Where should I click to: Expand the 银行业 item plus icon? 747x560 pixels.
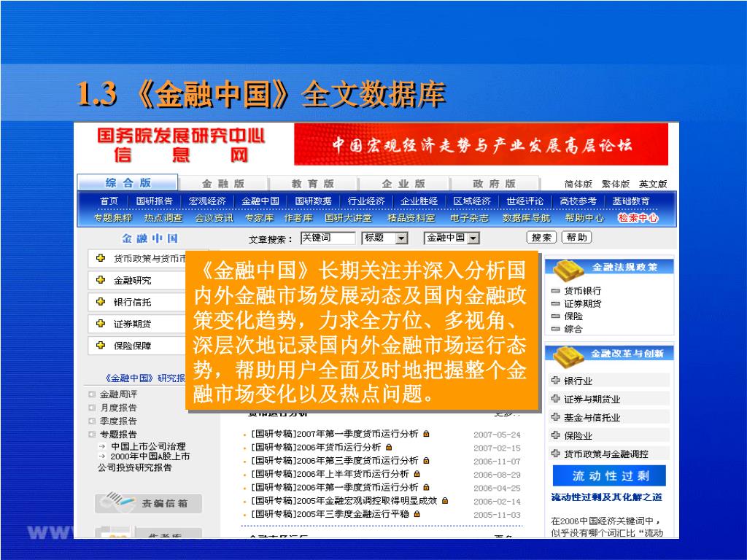pyautogui.click(x=555, y=381)
